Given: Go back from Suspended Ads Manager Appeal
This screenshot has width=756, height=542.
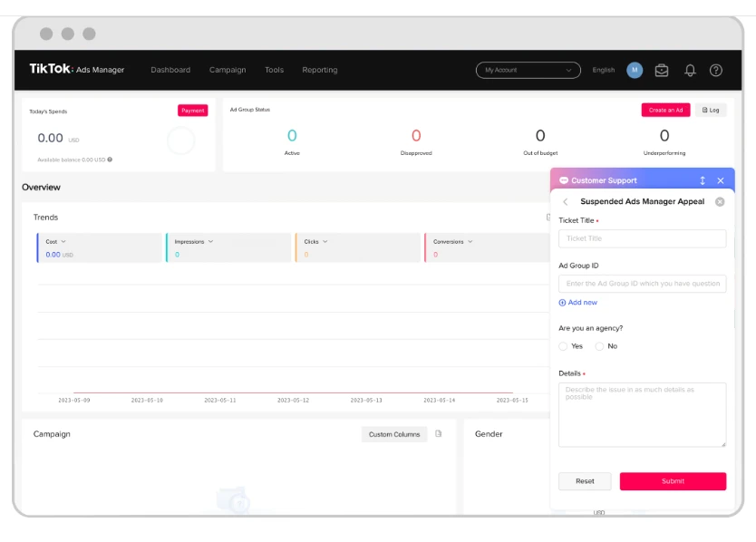Looking at the screenshot, I should point(566,201).
